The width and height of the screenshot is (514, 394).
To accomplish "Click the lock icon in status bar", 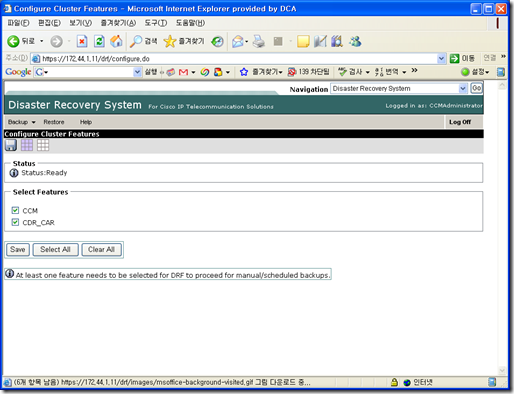I will (x=394, y=382).
